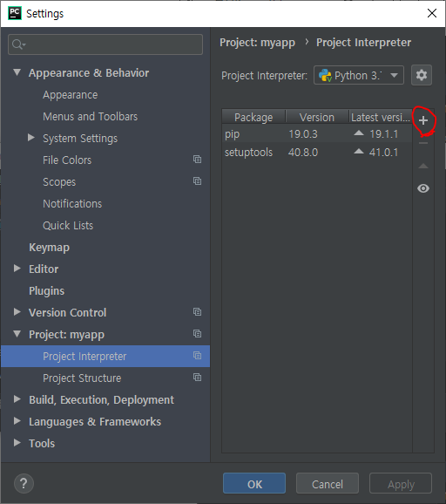The width and height of the screenshot is (446, 504).
Task: Sort by Package column header
Action: click(x=253, y=117)
